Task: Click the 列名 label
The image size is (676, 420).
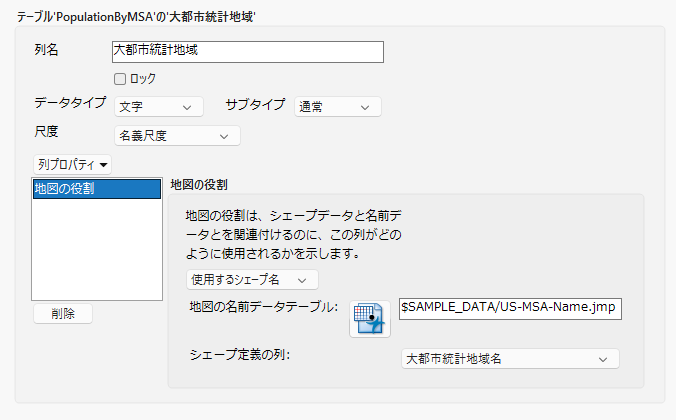Action: pos(46,50)
